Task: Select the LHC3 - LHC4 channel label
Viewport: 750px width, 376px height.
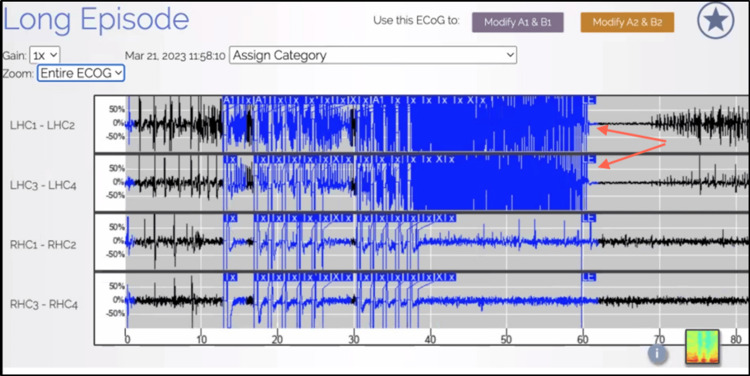Action: pyautogui.click(x=43, y=185)
